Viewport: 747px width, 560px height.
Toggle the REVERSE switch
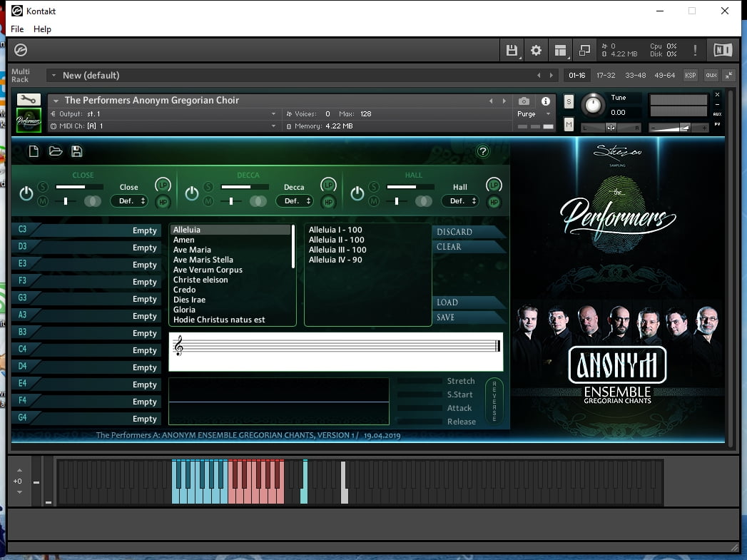pos(494,400)
